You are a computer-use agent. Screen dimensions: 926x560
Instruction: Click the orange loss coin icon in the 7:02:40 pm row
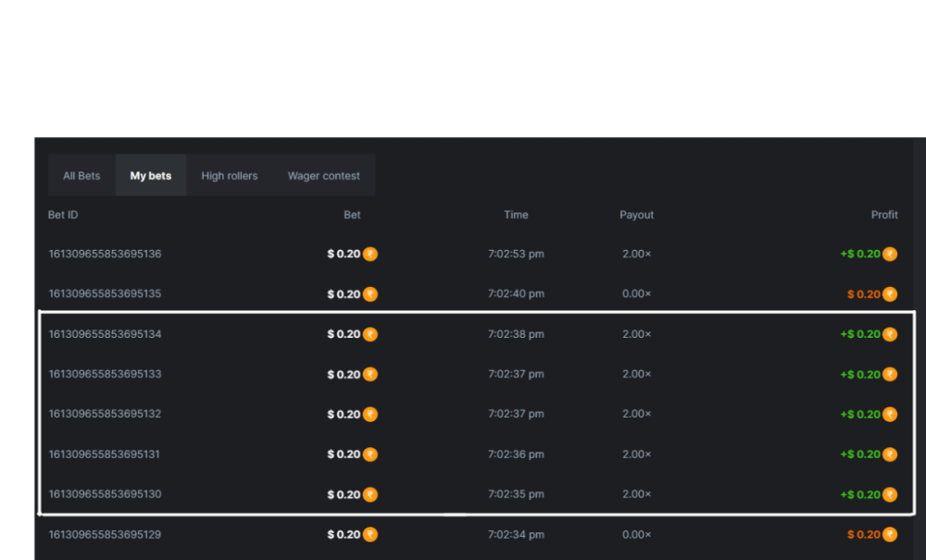click(x=890, y=294)
